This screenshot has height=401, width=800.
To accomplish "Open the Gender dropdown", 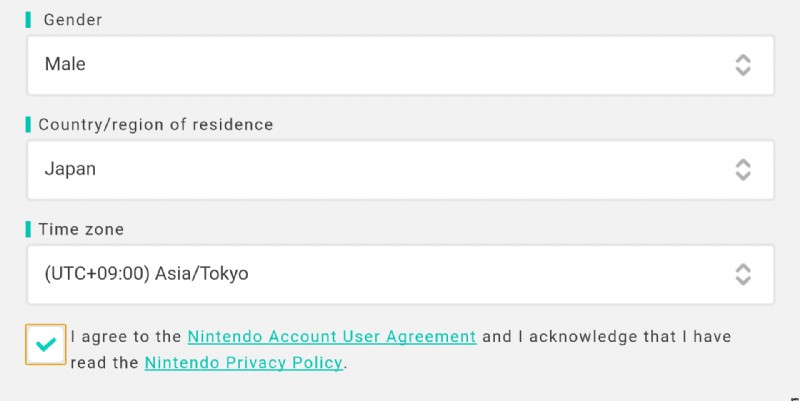I will point(400,65).
